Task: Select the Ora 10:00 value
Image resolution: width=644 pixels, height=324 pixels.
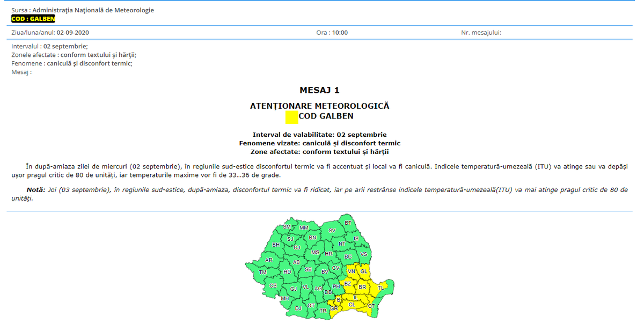Action: pyautogui.click(x=340, y=32)
